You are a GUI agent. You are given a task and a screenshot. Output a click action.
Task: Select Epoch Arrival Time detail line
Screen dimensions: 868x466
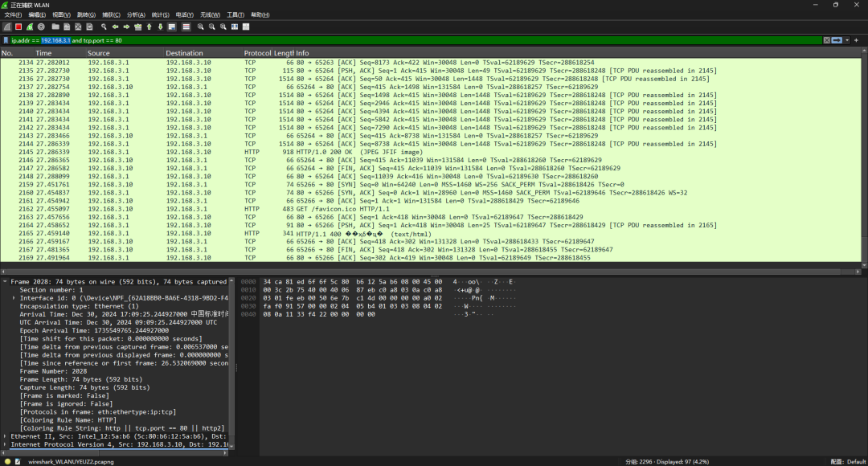click(94, 330)
